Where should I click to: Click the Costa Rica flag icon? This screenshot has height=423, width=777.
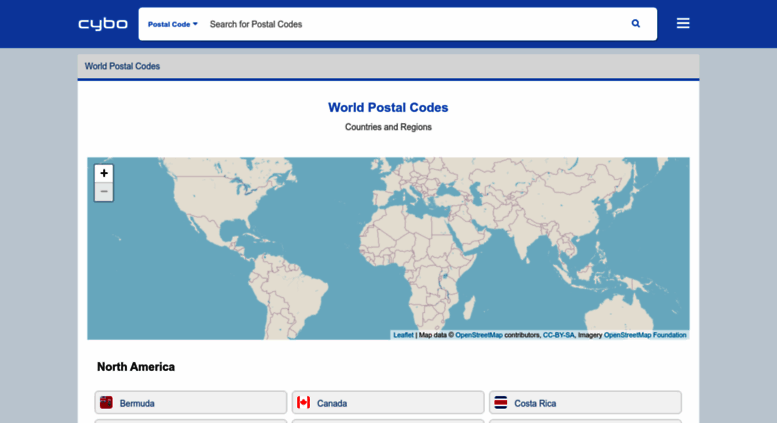tap(501, 403)
